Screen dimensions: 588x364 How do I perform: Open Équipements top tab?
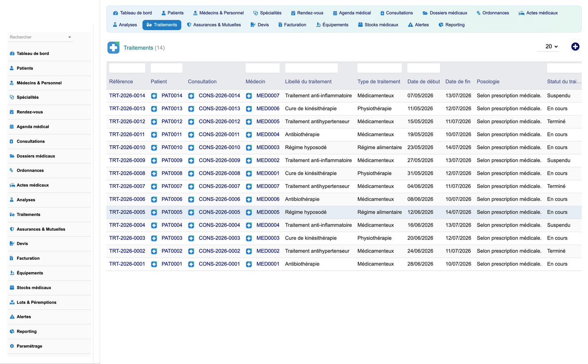coord(332,25)
